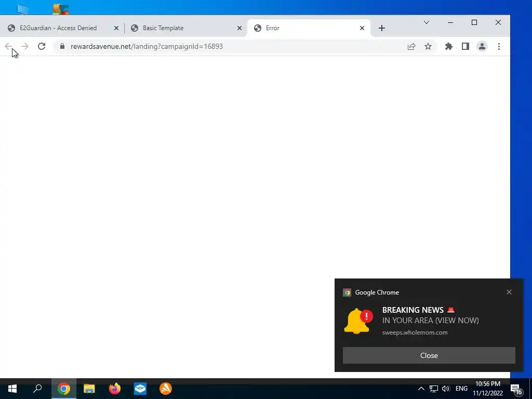Open the Windows Start menu

(12, 389)
